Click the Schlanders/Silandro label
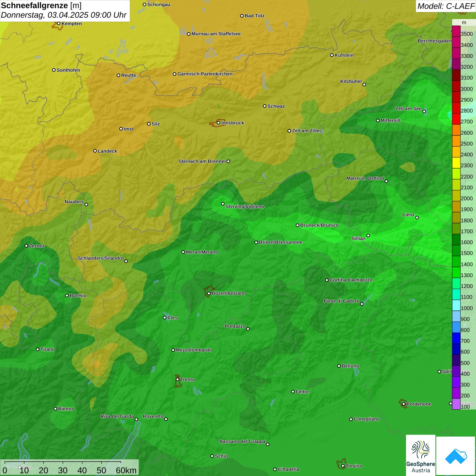Viewport: 476px width, 476px height. pos(101,258)
